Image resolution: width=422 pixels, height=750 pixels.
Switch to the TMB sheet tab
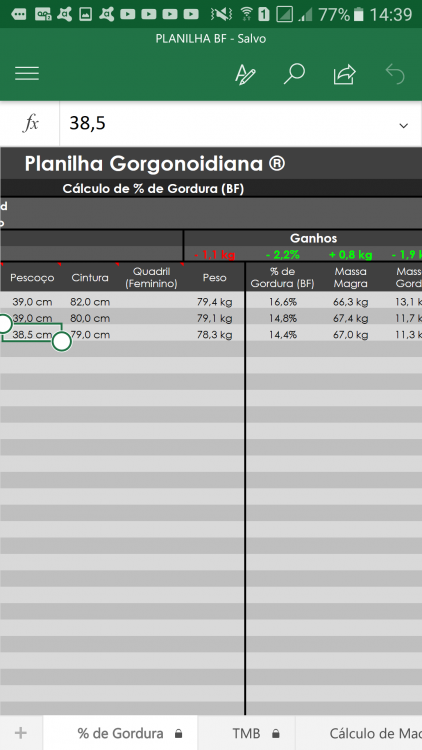(247, 733)
